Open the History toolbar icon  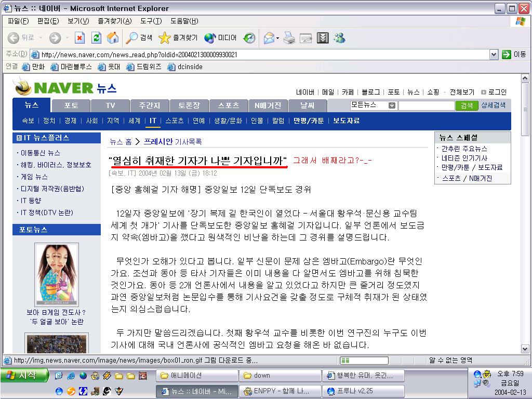point(249,38)
